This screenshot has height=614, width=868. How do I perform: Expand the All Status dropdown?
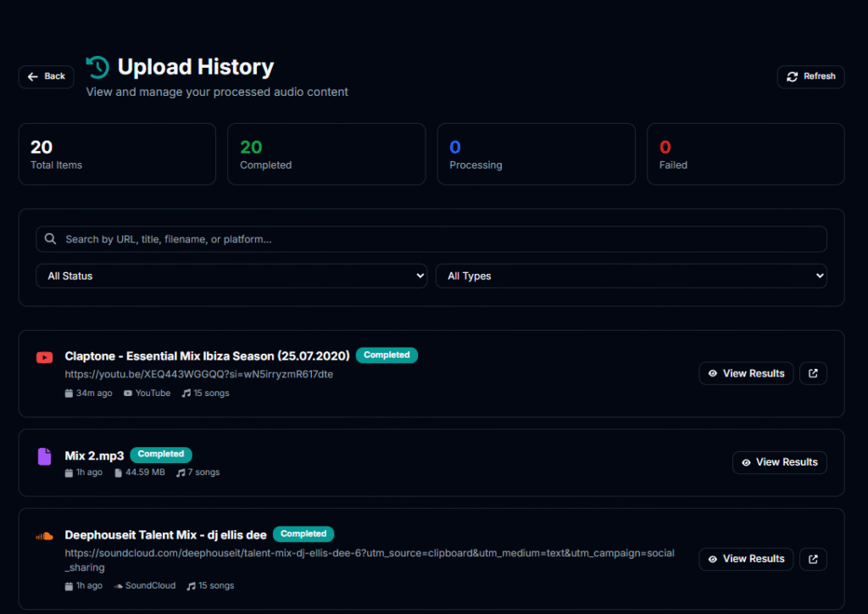pyautogui.click(x=231, y=276)
